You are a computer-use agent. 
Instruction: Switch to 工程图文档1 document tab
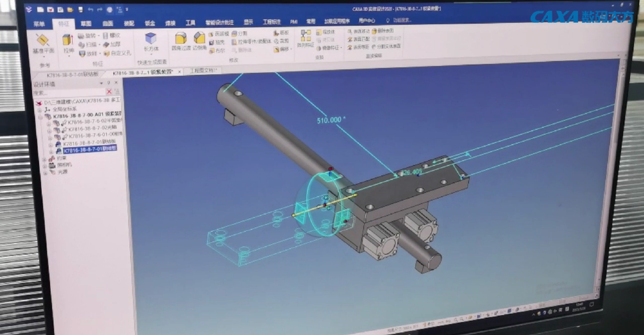tap(203, 71)
